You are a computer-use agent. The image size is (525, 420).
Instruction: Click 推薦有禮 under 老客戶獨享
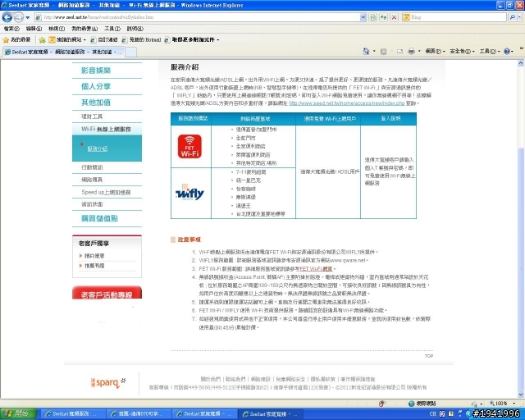tap(94, 266)
